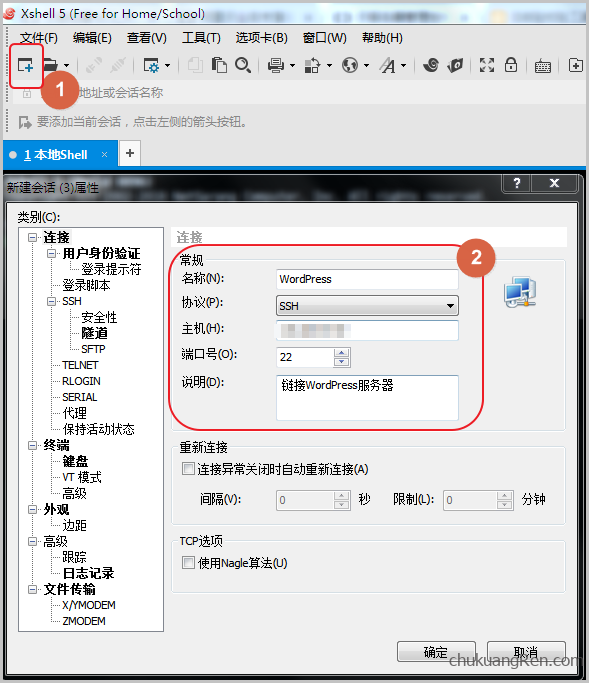Click the Font letter A icon
This screenshot has width=589, height=683.
click(387, 65)
